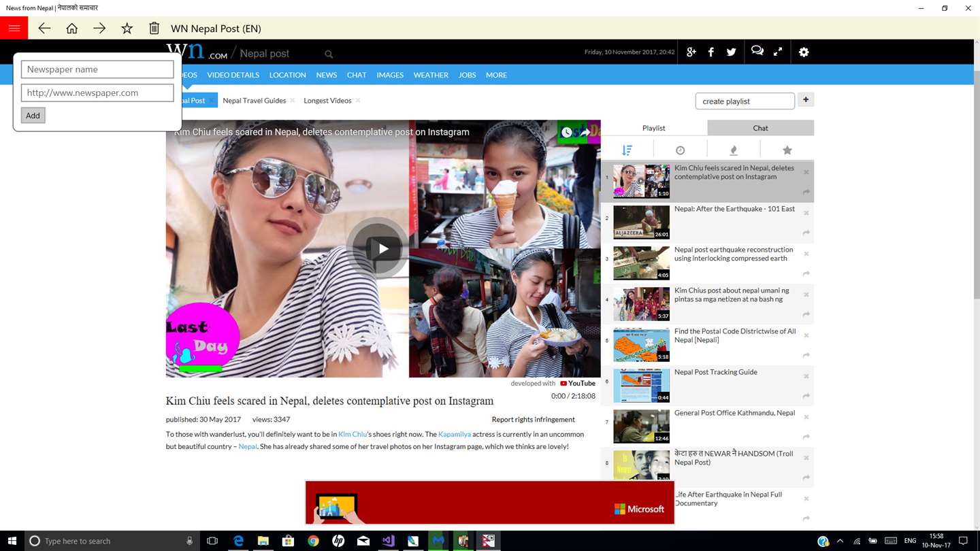Click the Newspaper name input field
The width and height of the screenshot is (980, 551).
tap(97, 69)
